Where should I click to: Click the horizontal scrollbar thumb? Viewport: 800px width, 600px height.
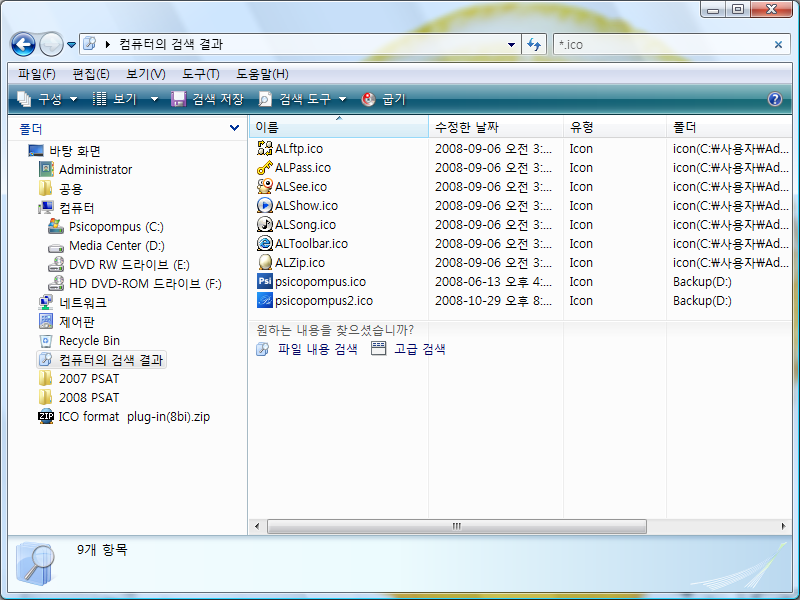[457, 526]
